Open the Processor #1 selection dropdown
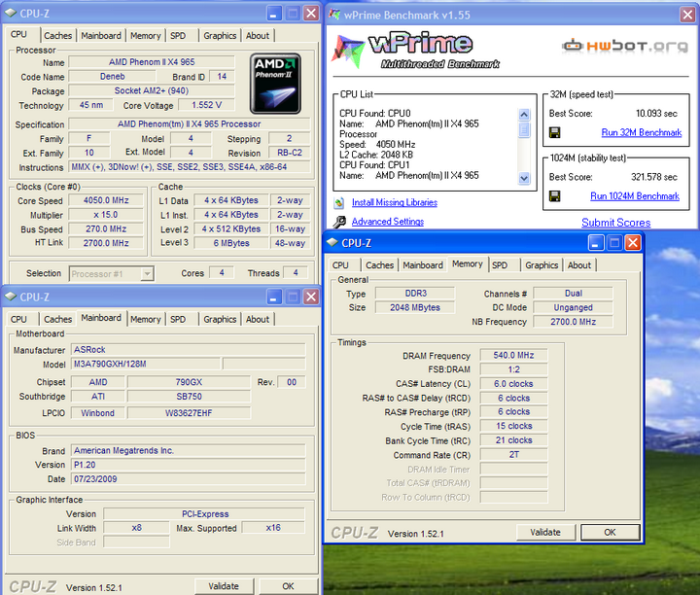This screenshot has height=595, width=700. [x=147, y=273]
